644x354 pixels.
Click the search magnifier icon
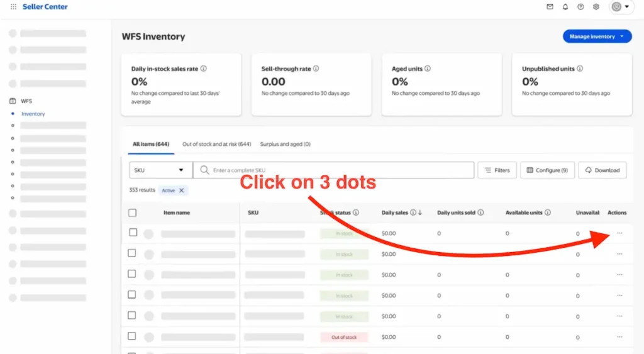[x=204, y=170]
